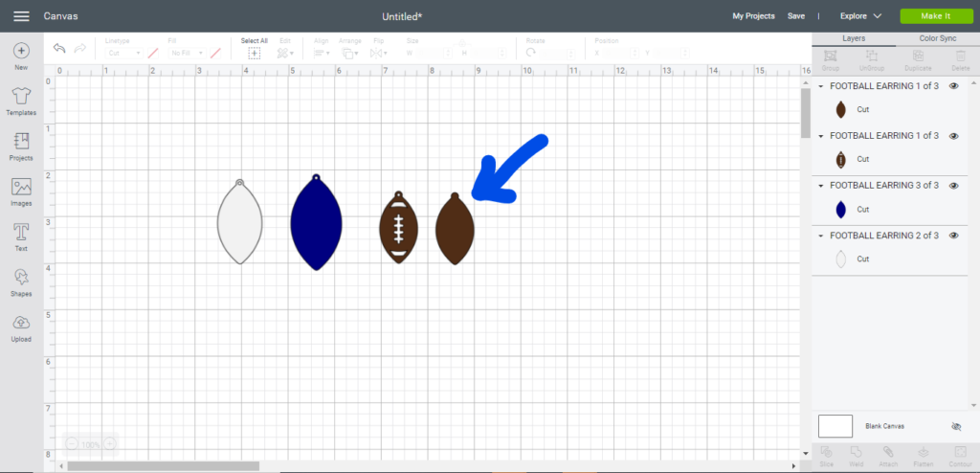The width and height of the screenshot is (980, 473).
Task: Click Save in the header
Action: click(x=795, y=16)
